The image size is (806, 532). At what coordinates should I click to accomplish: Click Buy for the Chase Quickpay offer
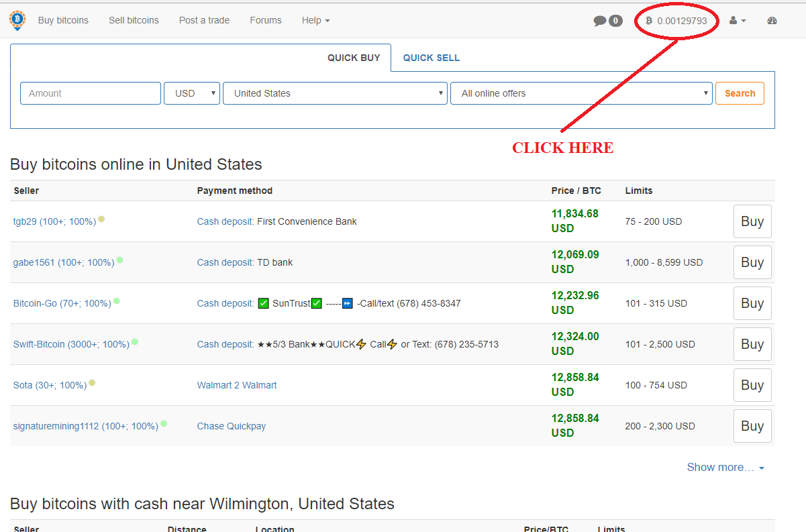pos(752,426)
